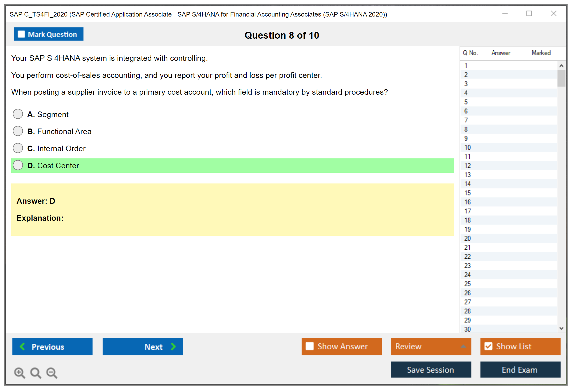Image resolution: width=574 pixels, height=392 pixels.
Task: Click the zoom out magnifier icon
Action: click(x=52, y=373)
